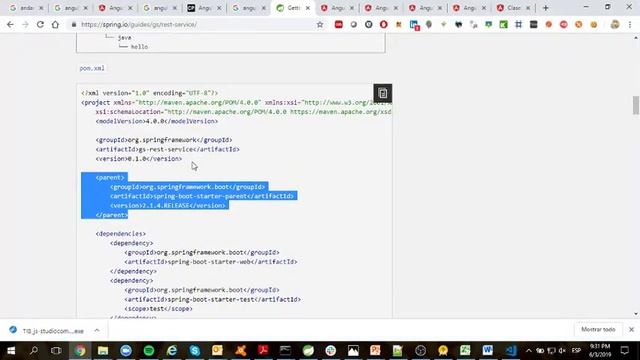The width and height of the screenshot is (640, 360).
Task: Copy the pom.xml code to clipboard
Action: point(382,93)
